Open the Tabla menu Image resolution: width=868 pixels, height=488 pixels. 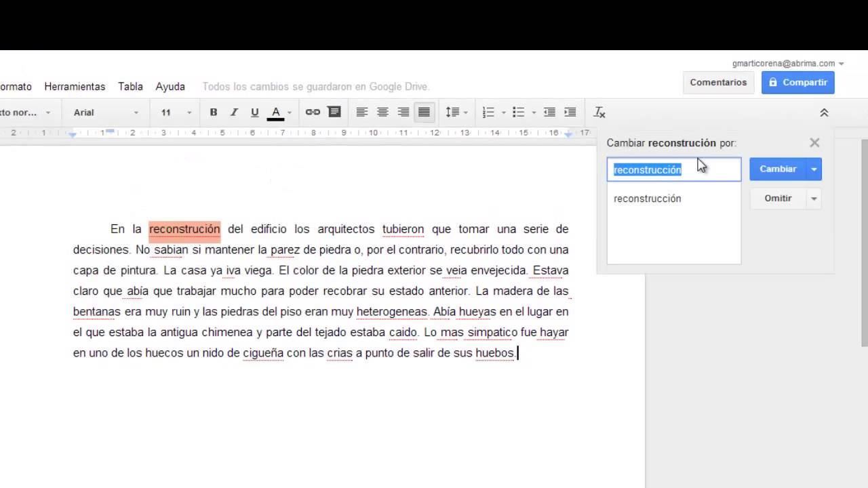(x=130, y=86)
